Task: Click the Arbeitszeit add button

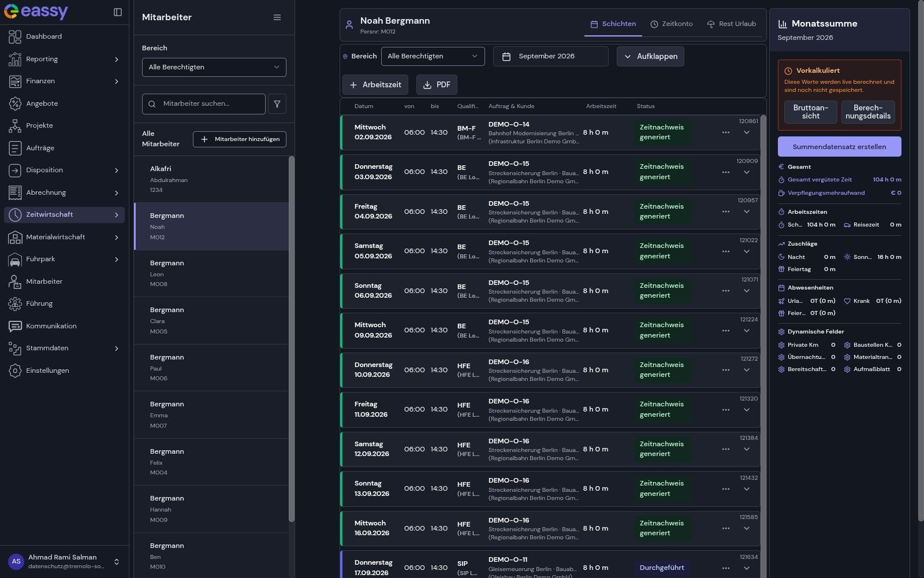Action: (375, 85)
